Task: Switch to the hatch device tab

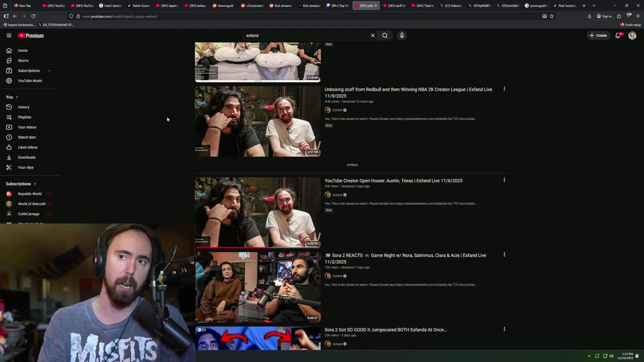Action: click(110, 6)
